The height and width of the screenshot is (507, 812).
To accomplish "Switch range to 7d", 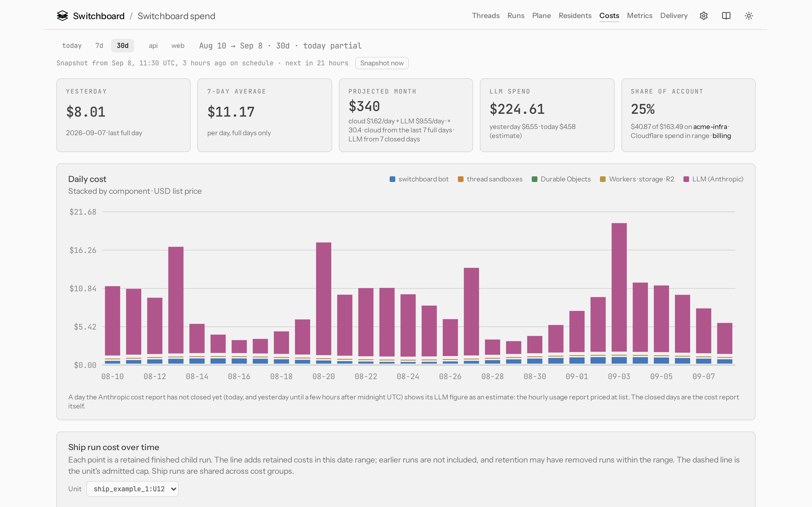I will pos(99,46).
